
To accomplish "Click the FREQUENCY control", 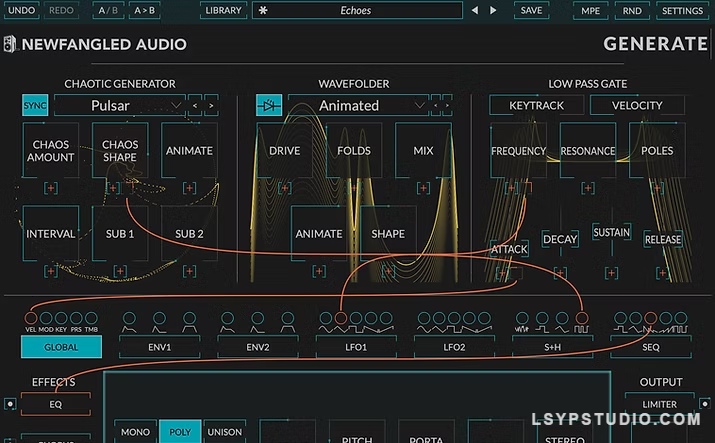I will [518, 150].
